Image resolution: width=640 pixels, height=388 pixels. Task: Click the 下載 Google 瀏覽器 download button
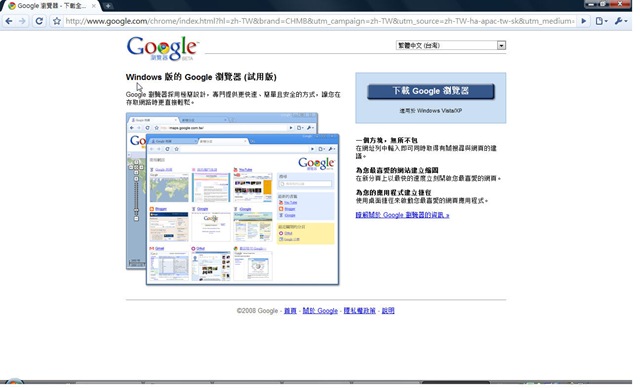coord(431,91)
